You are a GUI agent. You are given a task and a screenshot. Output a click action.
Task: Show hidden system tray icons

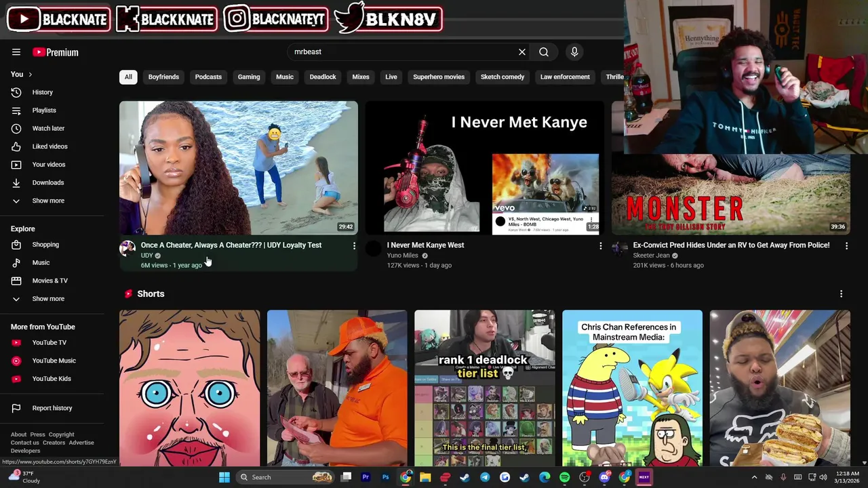(x=754, y=477)
